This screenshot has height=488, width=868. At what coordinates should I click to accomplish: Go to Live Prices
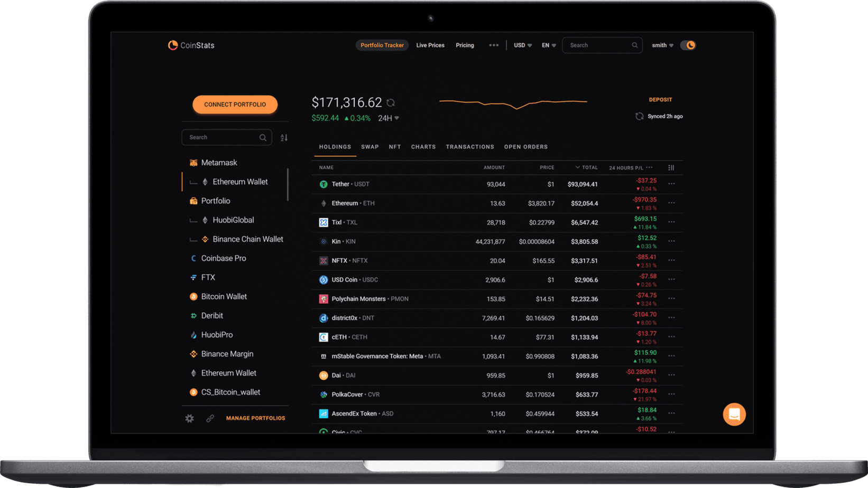click(x=430, y=45)
